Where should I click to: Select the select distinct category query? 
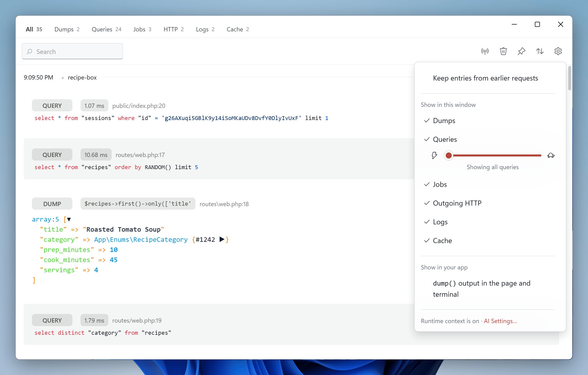coord(103,333)
